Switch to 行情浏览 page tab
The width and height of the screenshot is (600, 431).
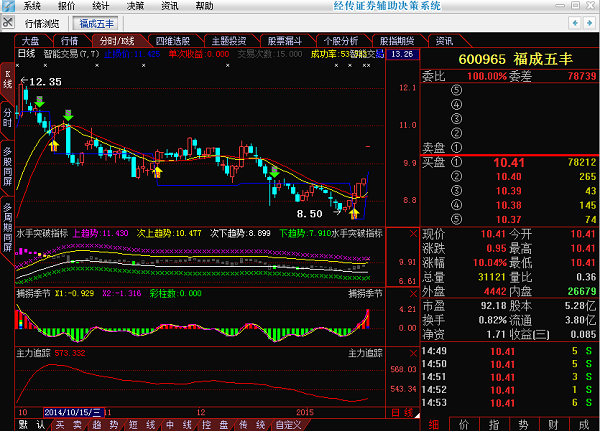[x=42, y=24]
